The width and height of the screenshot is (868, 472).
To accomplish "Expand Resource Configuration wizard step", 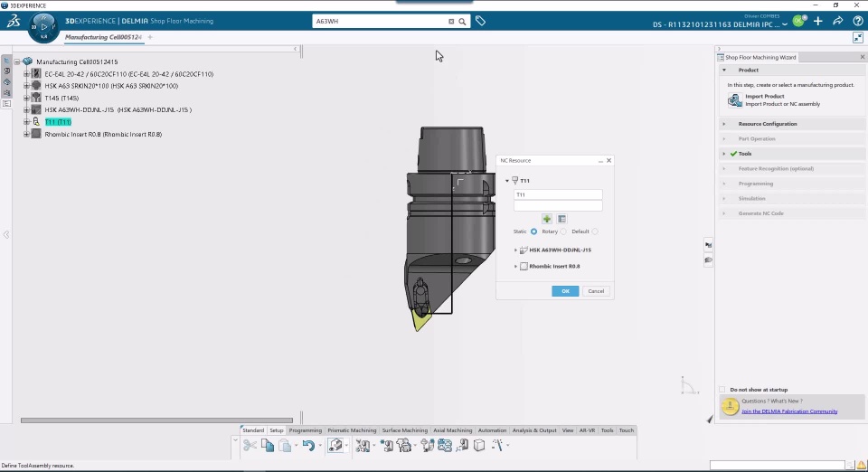I will coord(724,124).
